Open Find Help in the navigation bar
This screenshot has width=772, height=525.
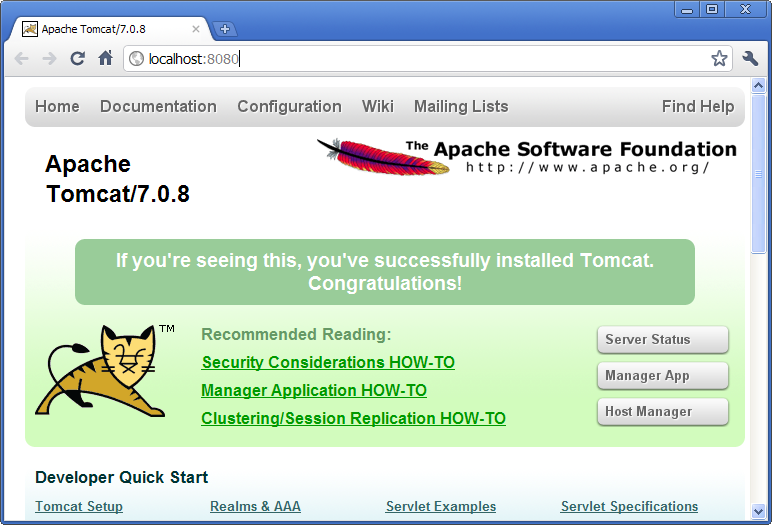(x=698, y=106)
